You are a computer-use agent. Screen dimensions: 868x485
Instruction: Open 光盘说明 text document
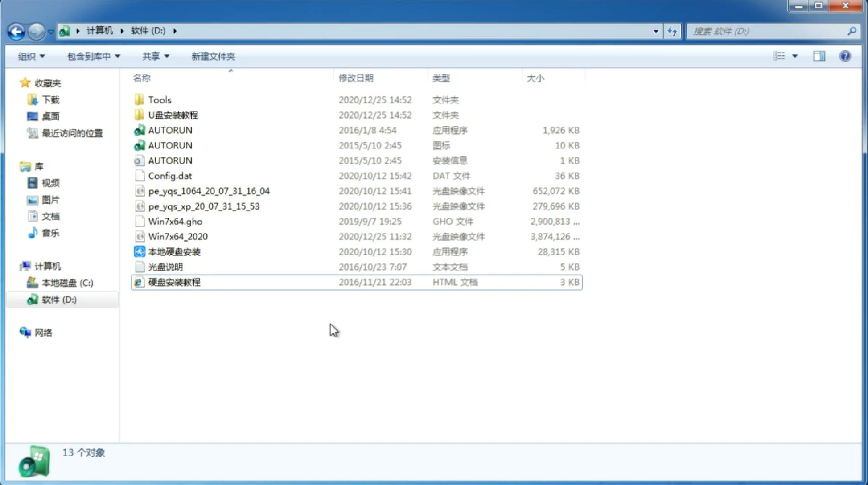click(165, 266)
